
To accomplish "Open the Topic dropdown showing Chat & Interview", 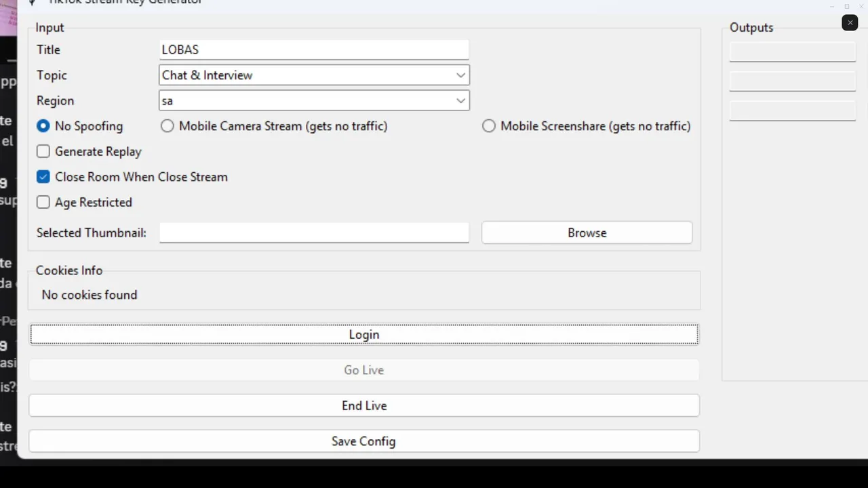I will coord(314,75).
